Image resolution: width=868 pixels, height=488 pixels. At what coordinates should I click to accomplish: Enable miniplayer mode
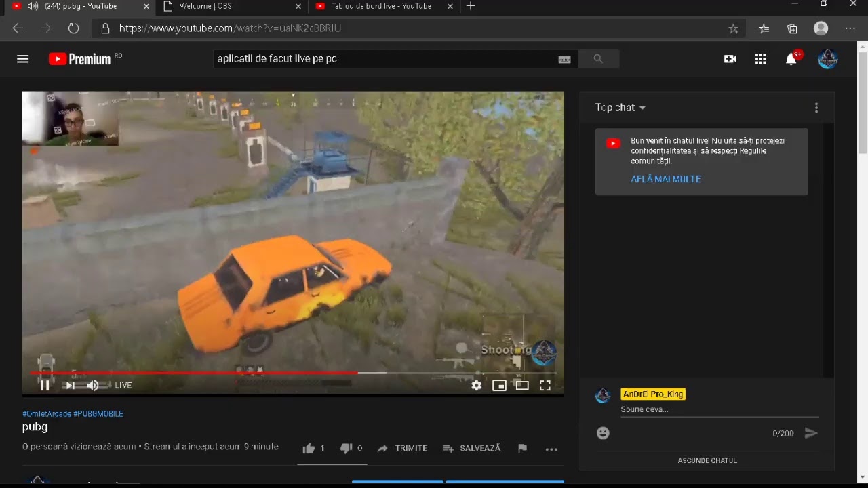coord(499,385)
